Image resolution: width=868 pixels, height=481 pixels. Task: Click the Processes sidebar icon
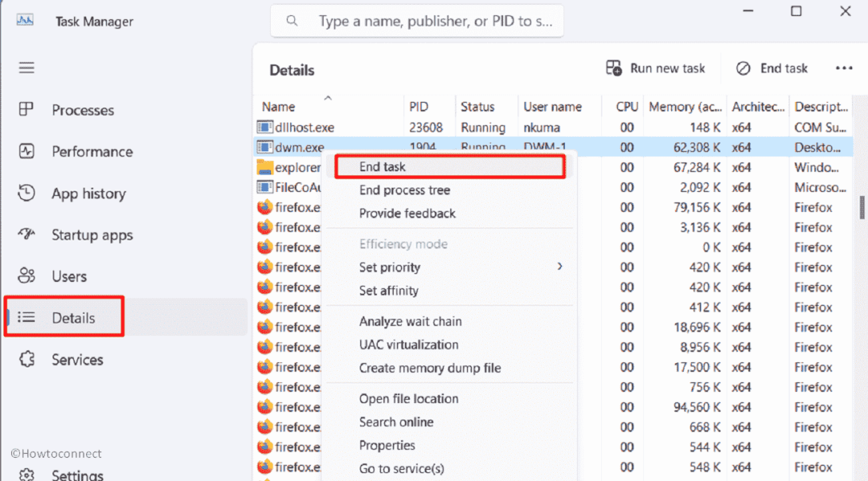[x=26, y=109]
